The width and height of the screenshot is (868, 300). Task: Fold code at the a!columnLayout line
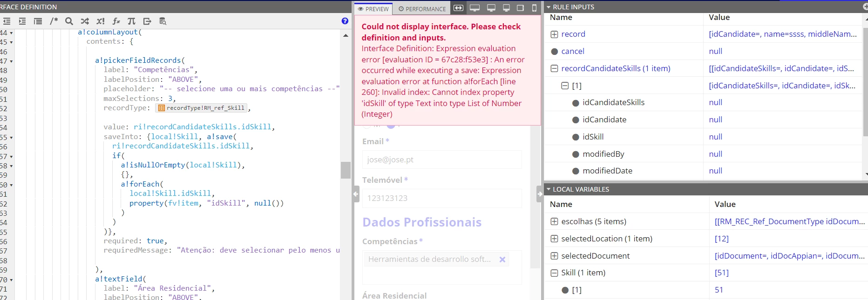(11, 33)
